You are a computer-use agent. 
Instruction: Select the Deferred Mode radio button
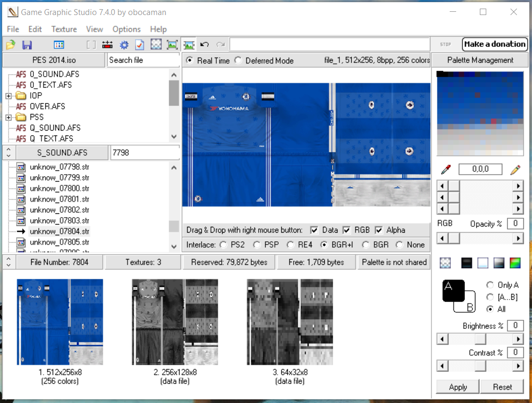(x=238, y=60)
